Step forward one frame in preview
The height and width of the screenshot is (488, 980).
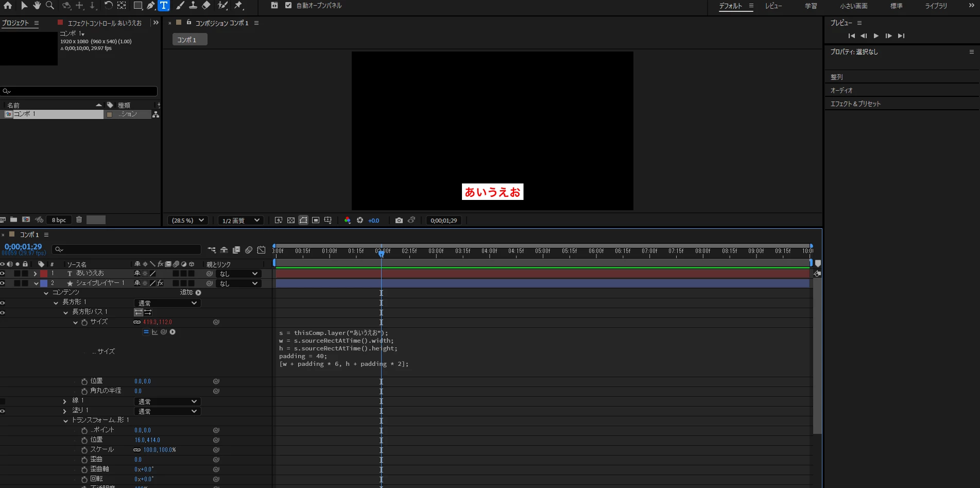tap(888, 36)
